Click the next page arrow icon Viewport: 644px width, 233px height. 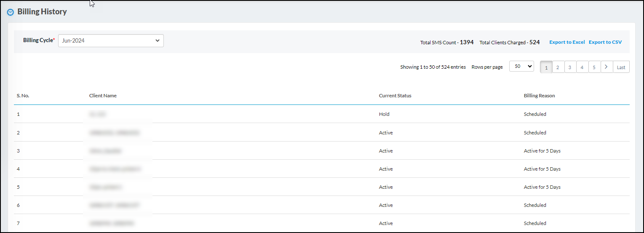tap(607, 67)
